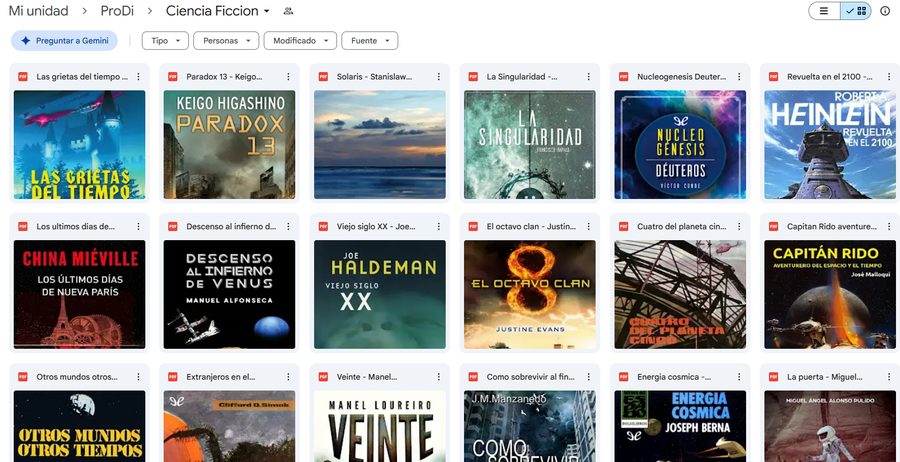Switch to grid layout view
Screen dimensions: 900x462
coord(856,11)
